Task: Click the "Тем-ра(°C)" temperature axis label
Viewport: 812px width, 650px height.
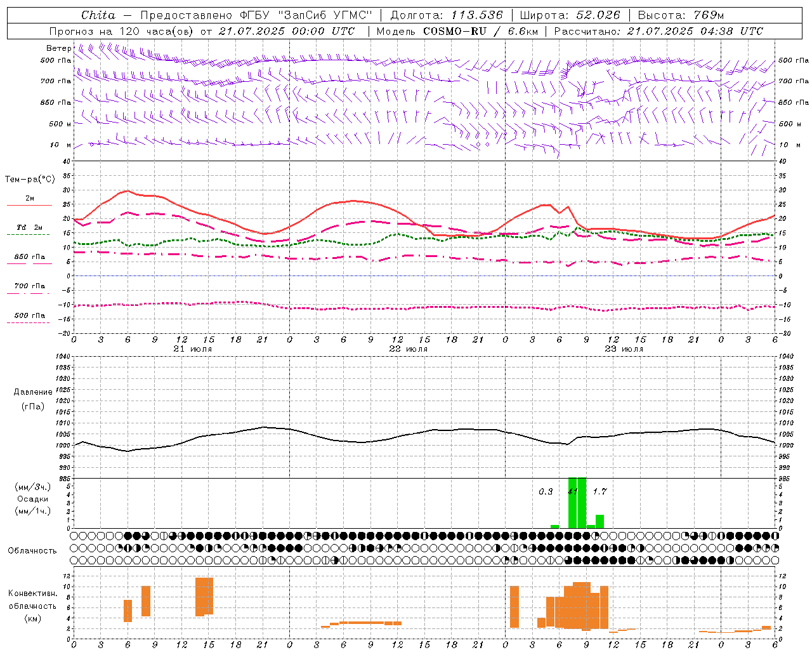Action: pos(30,180)
